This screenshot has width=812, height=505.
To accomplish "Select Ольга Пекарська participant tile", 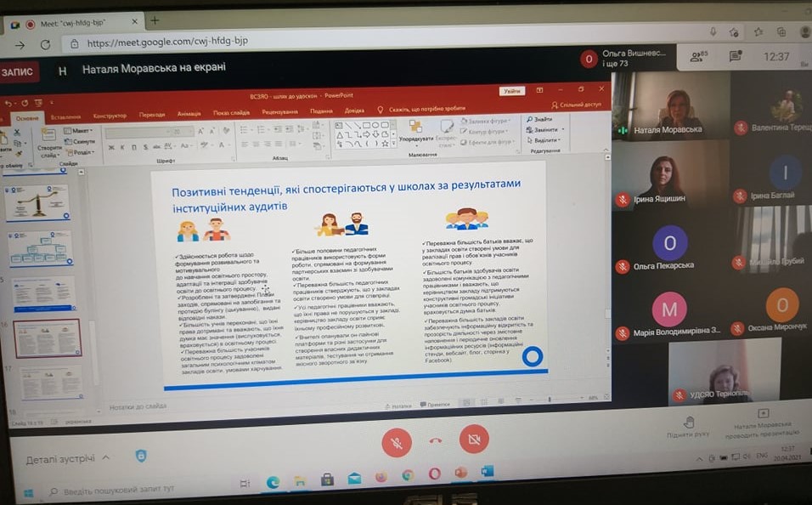I will tap(671, 242).
